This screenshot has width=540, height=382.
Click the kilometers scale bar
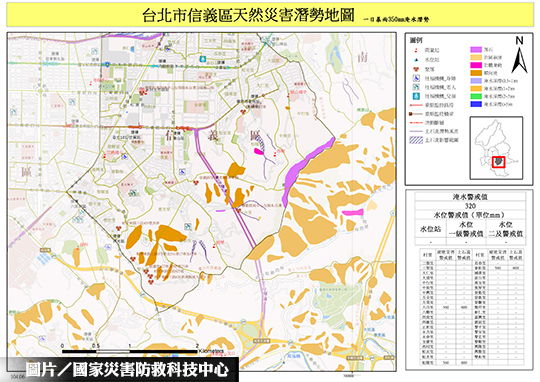coord(130,351)
